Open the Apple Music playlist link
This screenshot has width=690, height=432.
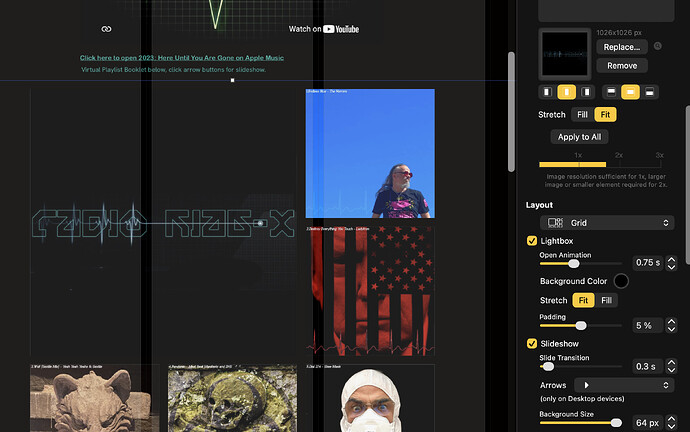(x=182, y=58)
